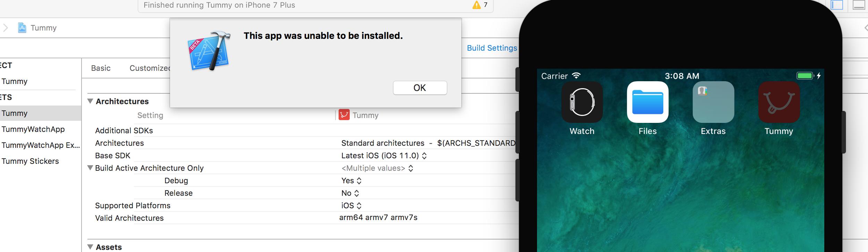Expand the Assets section triangle
This screenshot has height=252, width=868.
[x=90, y=247]
